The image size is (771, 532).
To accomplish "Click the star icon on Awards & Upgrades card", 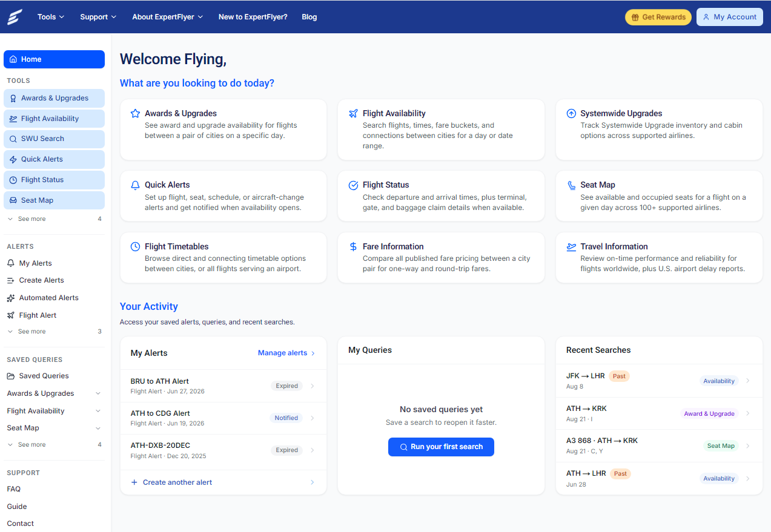I will (135, 113).
